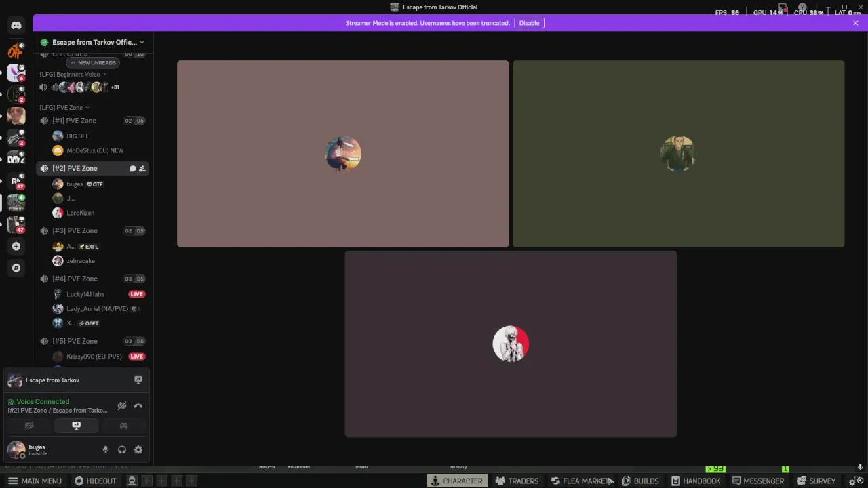Open Discover servers compass icon
Image resolution: width=868 pixels, height=488 pixels.
click(x=16, y=268)
